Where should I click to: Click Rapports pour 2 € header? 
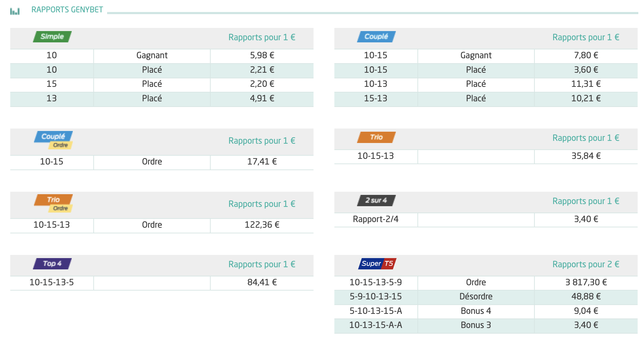coord(586,264)
